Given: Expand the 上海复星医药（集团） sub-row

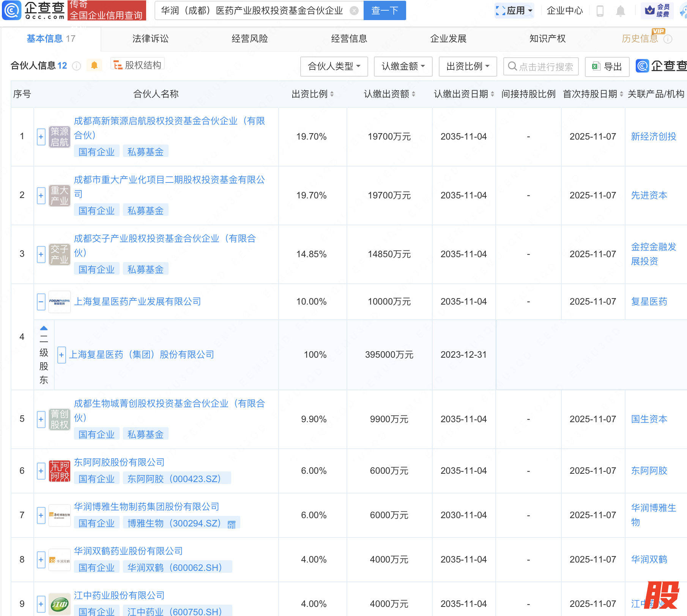Looking at the screenshot, I should 61,355.
